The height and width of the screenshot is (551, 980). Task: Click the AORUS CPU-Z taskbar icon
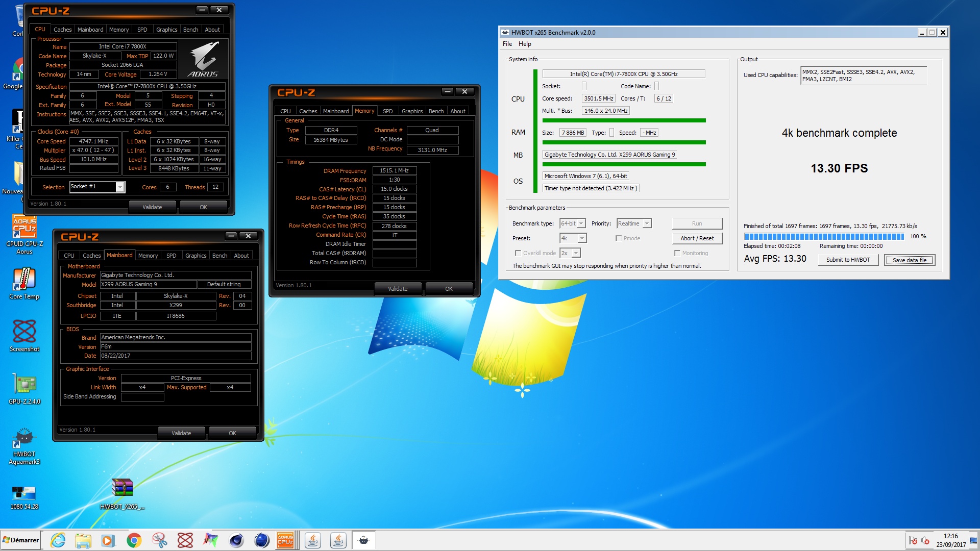point(285,540)
